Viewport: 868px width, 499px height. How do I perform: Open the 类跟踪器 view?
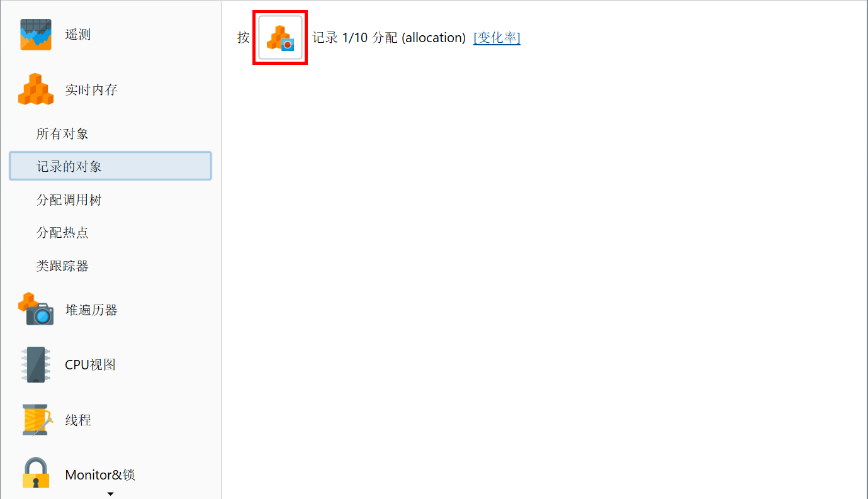coord(62,266)
